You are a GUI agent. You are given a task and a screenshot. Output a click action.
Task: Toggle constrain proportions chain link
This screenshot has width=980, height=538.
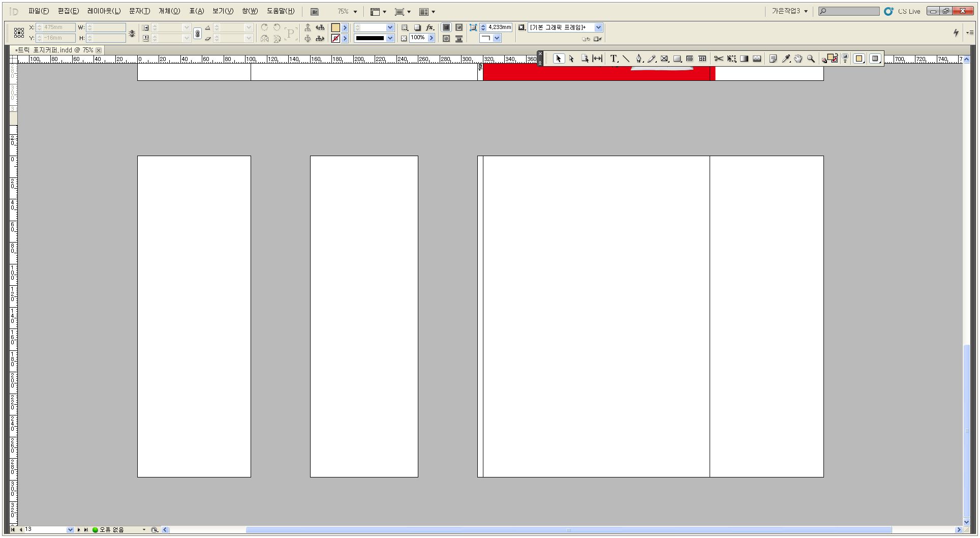pyautogui.click(x=198, y=33)
